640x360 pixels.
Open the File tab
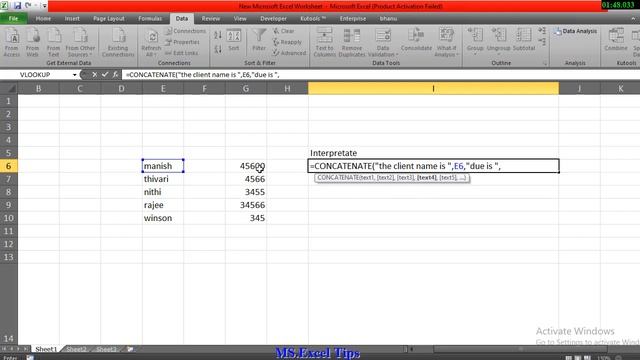tap(13, 18)
